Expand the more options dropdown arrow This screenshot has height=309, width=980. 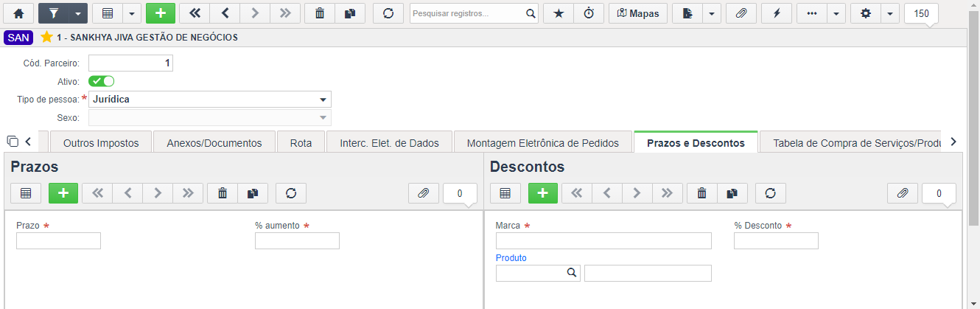click(x=836, y=13)
